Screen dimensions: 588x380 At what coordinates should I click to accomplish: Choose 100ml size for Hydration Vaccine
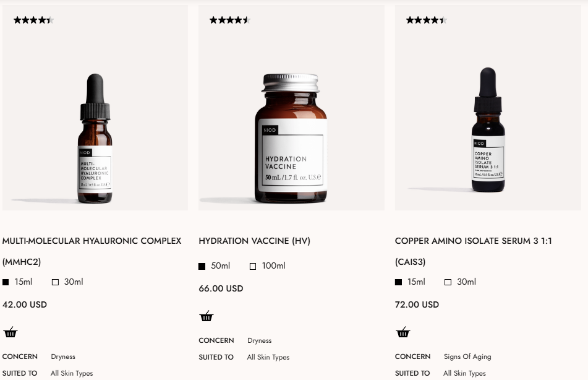click(267, 266)
